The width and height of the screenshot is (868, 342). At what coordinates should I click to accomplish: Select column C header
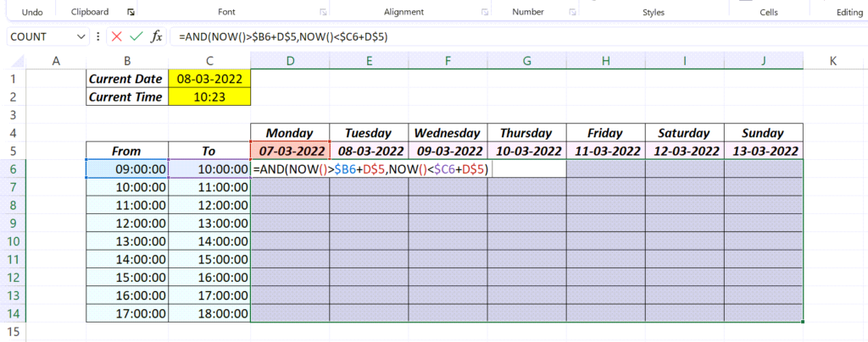click(209, 61)
